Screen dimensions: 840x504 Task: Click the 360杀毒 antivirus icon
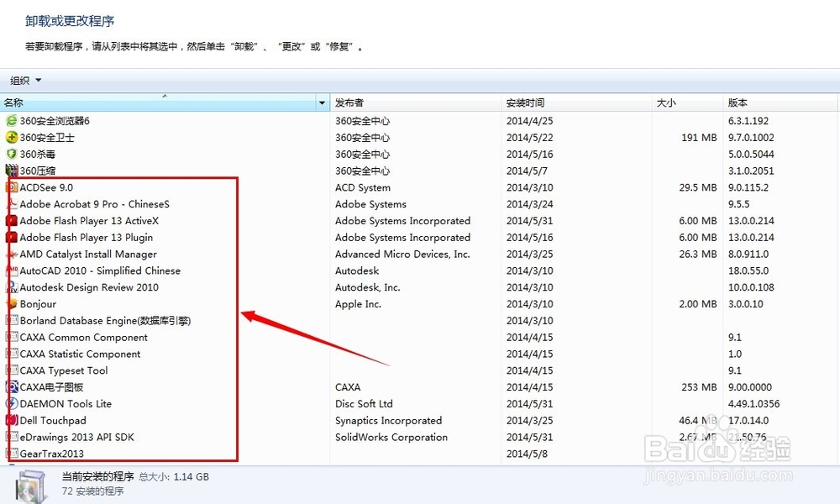(x=10, y=154)
